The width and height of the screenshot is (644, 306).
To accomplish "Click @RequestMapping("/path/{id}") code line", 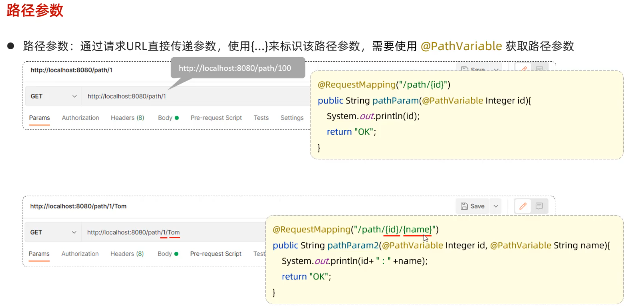I will (384, 85).
